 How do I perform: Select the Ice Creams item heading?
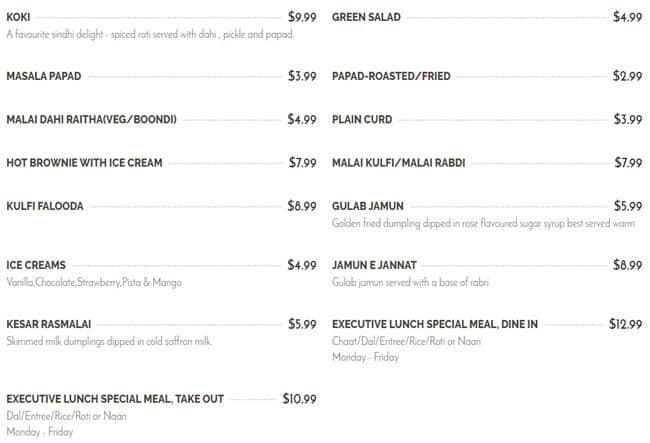coord(35,265)
